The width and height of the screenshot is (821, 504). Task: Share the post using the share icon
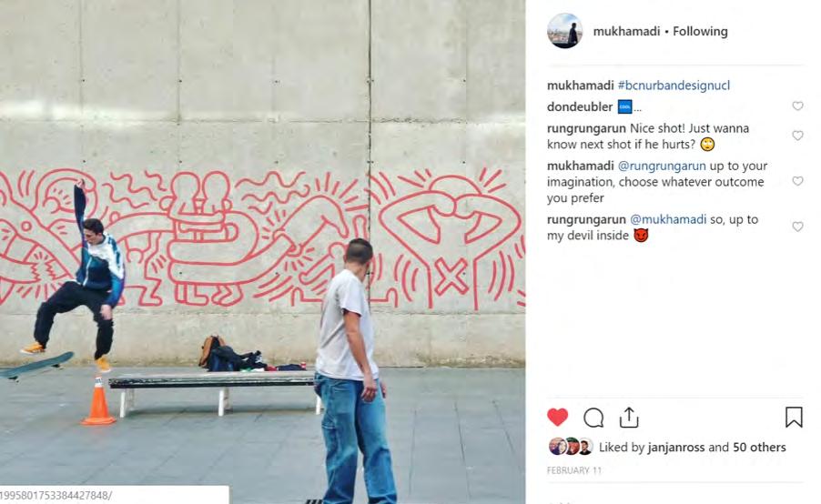pos(629,418)
